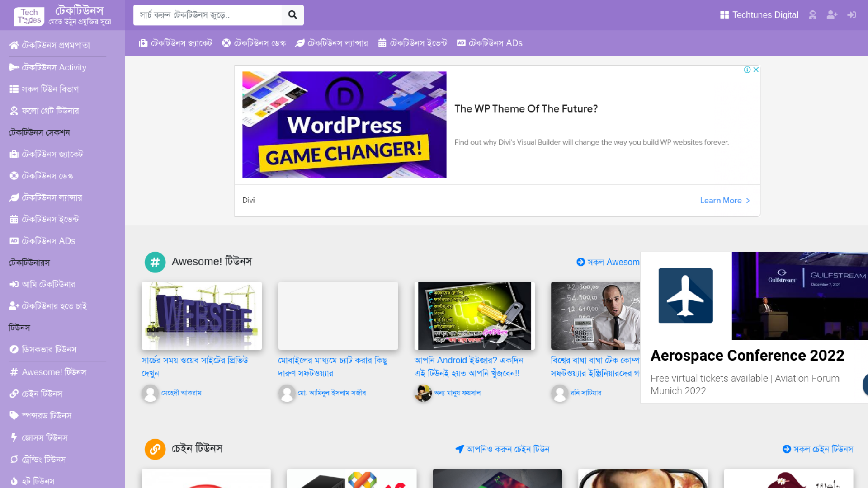Click the search input field
The height and width of the screenshot is (488, 868).
coord(208,15)
